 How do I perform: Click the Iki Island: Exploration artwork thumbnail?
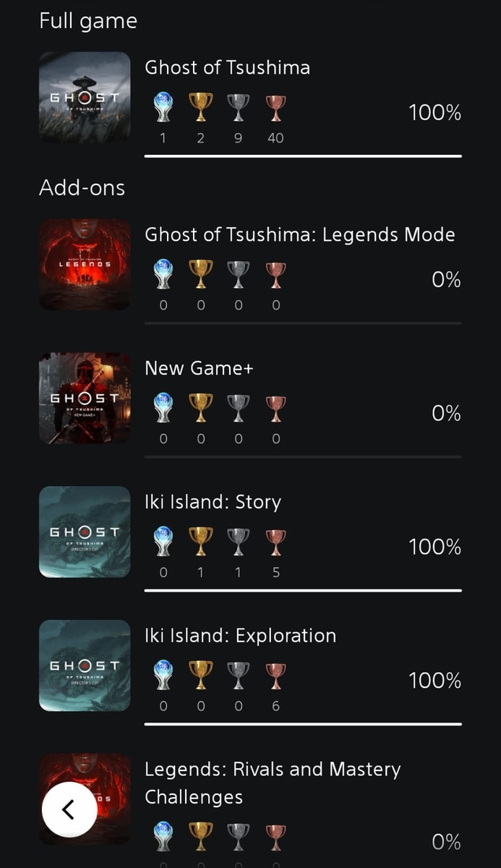point(85,665)
